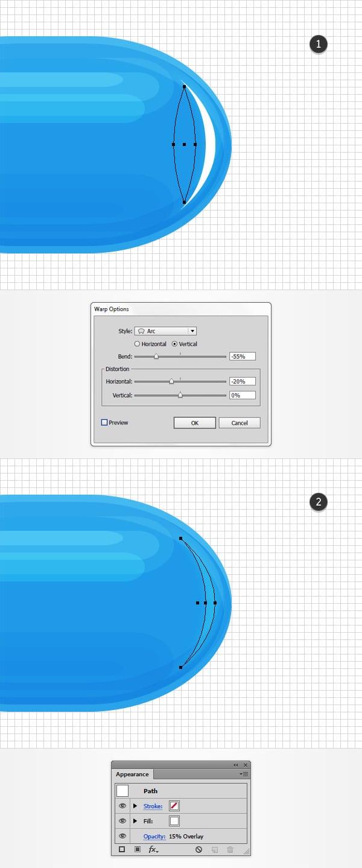Select the Vertical radio button
Screen dimensions: 362x868
175,344
